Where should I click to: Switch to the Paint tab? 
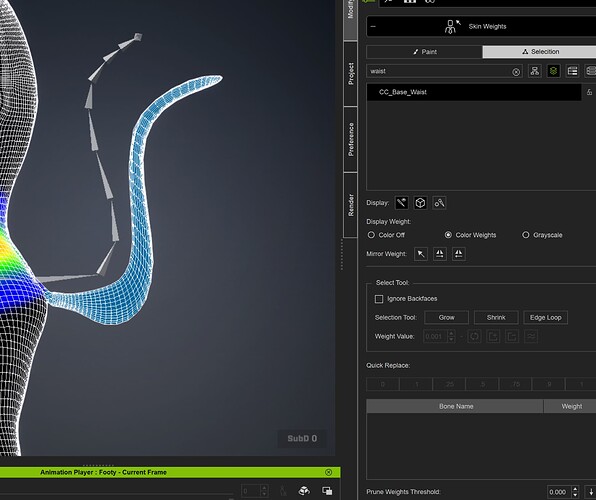pos(425,52)
